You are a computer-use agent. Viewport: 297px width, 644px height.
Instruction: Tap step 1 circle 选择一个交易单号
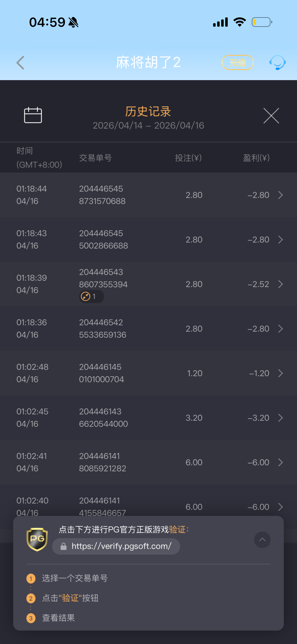coord(31,578)
